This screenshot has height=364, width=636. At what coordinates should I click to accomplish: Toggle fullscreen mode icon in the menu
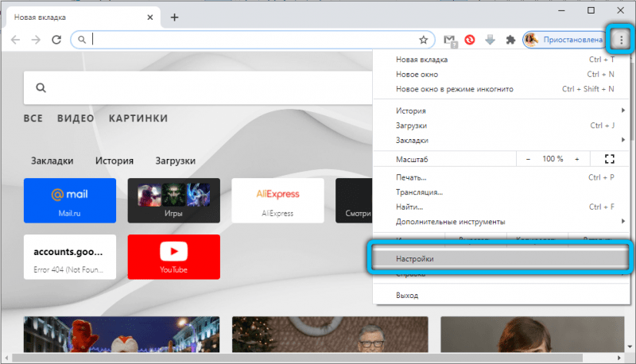pyautogui.click(x=609, y=159)
